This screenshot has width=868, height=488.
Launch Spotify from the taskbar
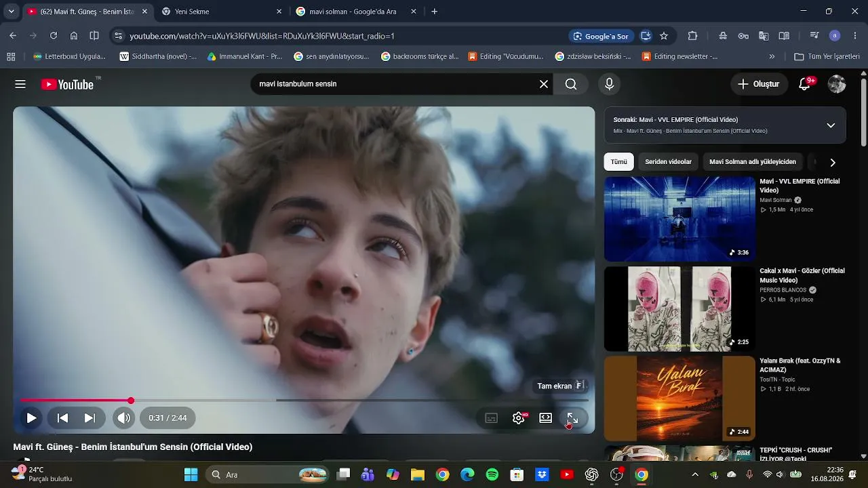[492, 474]
